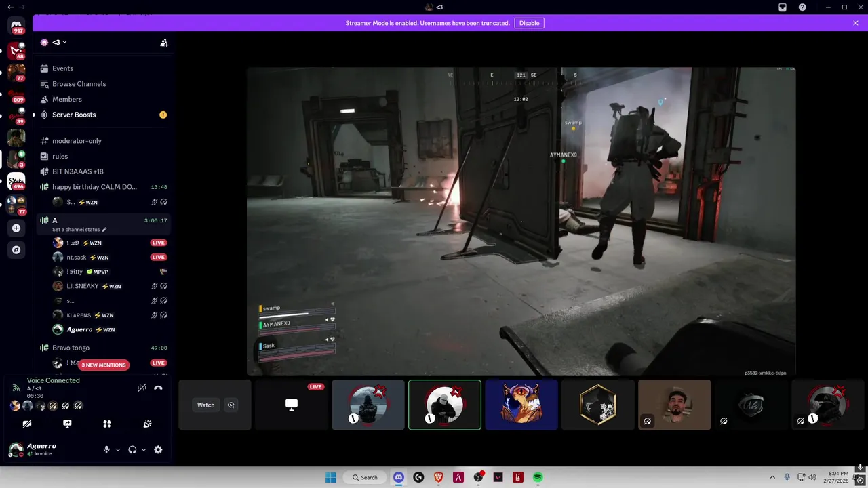Open Discover servers compass icon
The width and height of the screenshot is (868, 488).
point(16,250)
